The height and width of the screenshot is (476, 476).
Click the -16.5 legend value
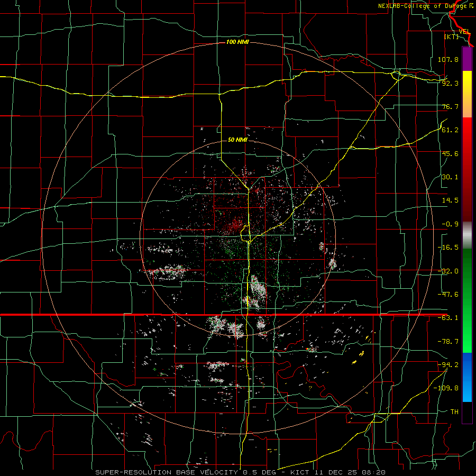point(448,248)
